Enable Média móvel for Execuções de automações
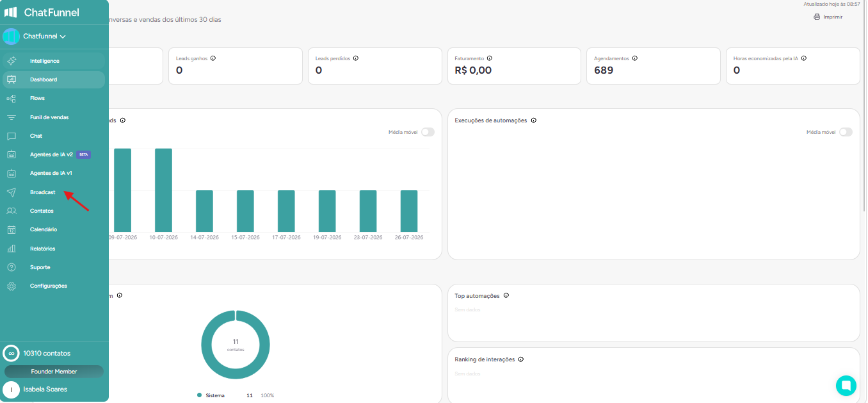868x403 pixels. coord(846,132)
